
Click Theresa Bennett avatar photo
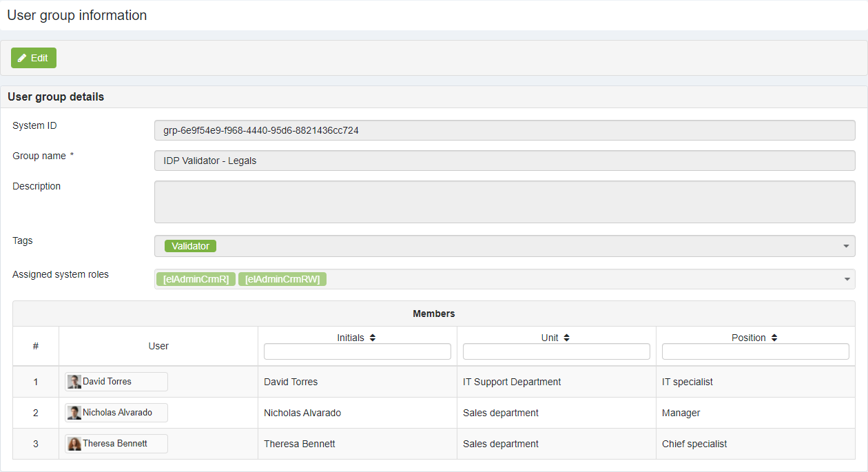coord(74,444)
